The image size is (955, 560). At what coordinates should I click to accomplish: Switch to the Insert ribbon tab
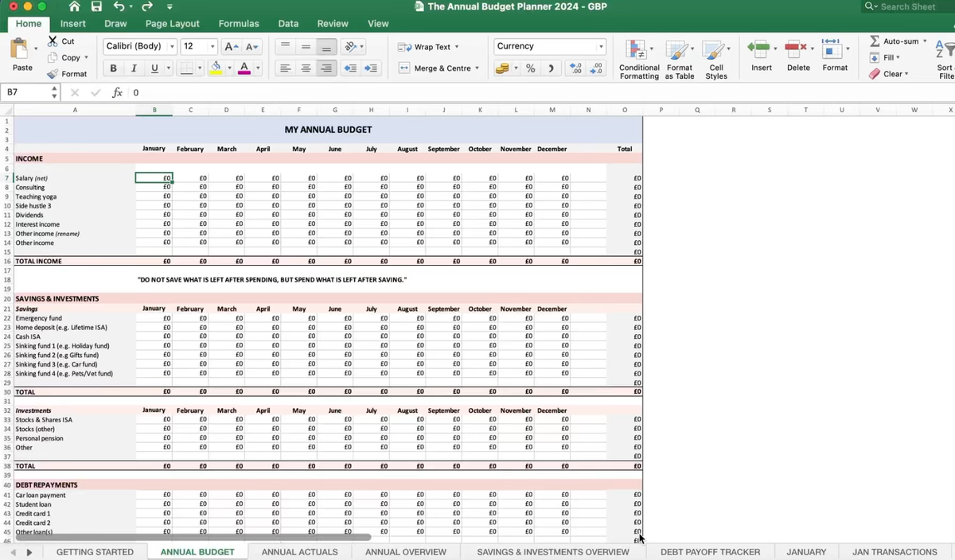(73, 24)
